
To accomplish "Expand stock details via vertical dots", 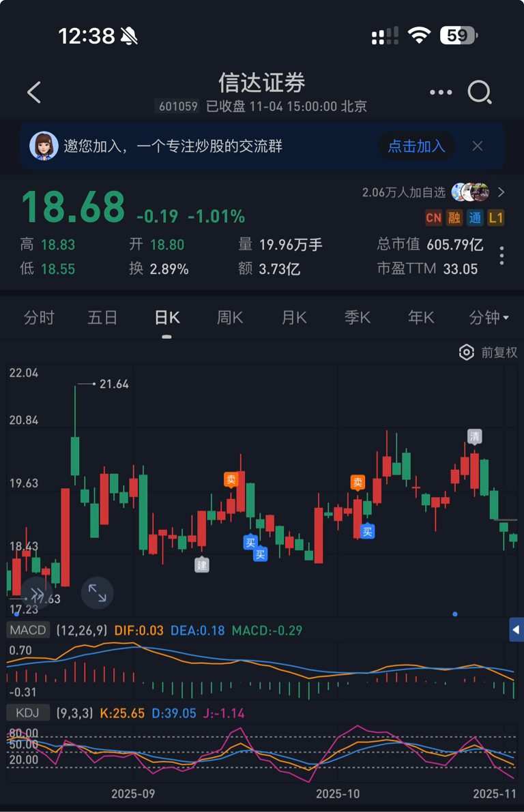I will pos(501,256).
